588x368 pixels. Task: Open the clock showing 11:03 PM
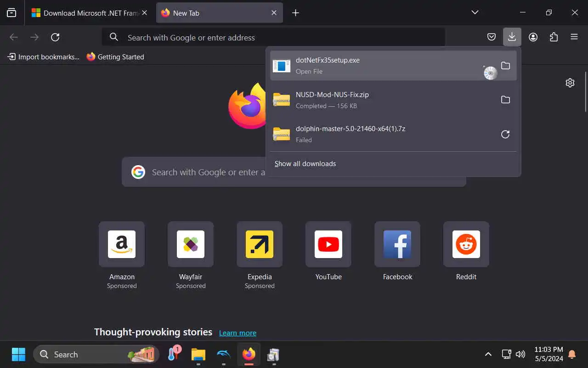tap(548, 354)
